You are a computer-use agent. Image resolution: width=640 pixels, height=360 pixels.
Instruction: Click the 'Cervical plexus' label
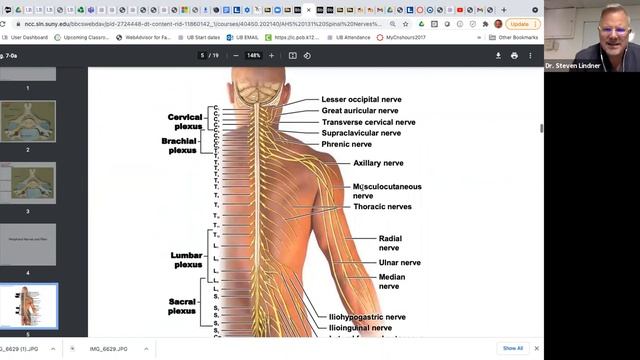pyautogui.click(x=184, y=122)
